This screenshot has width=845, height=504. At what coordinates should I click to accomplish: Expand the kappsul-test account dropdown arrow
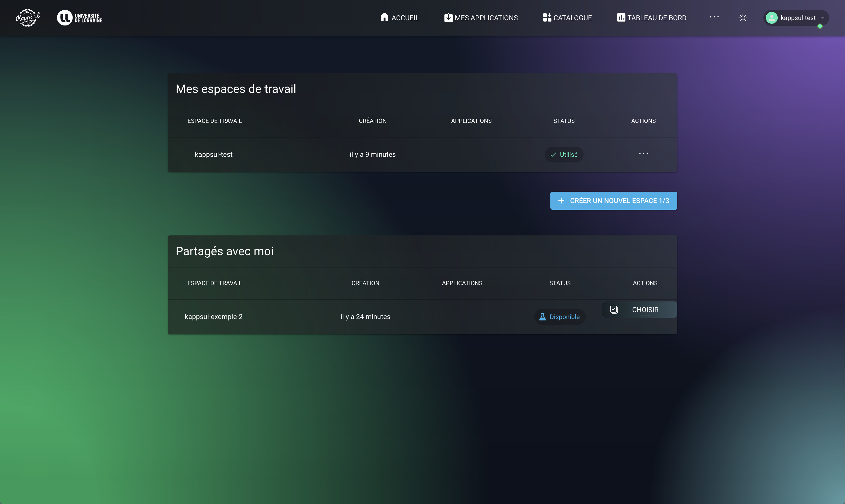click(x=822, y=18)
